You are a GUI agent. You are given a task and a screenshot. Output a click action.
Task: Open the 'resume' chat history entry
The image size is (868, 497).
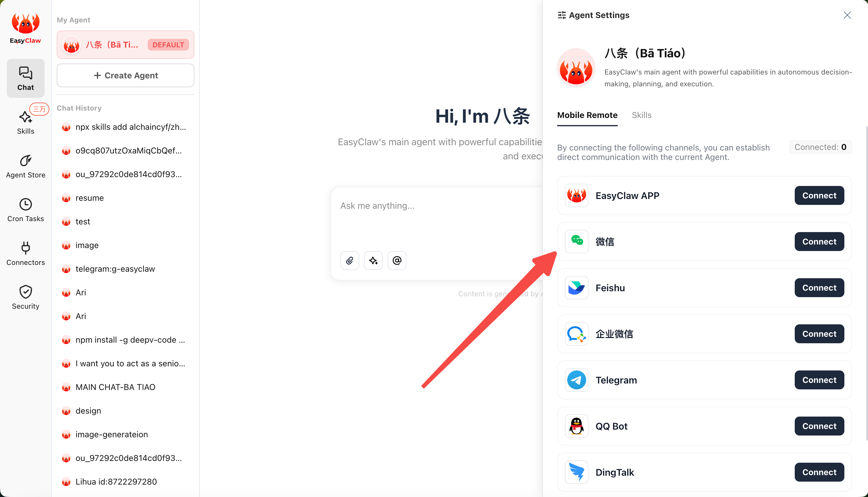126,198
